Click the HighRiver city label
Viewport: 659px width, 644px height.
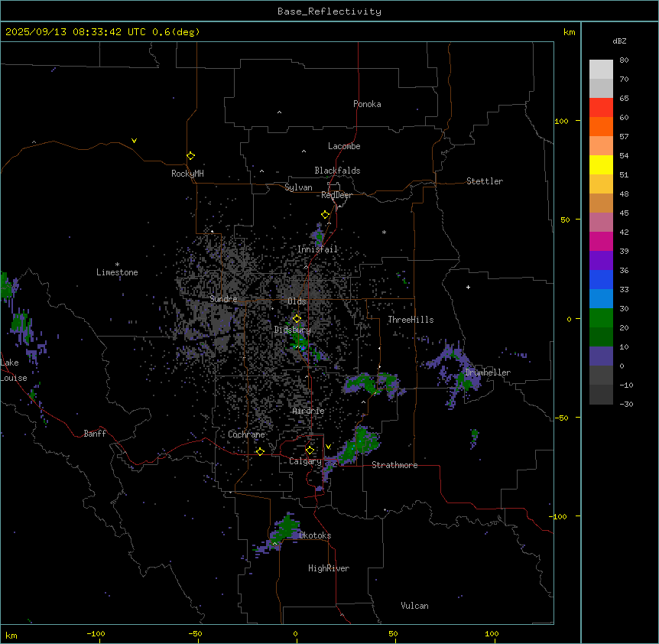pos(329,568)
